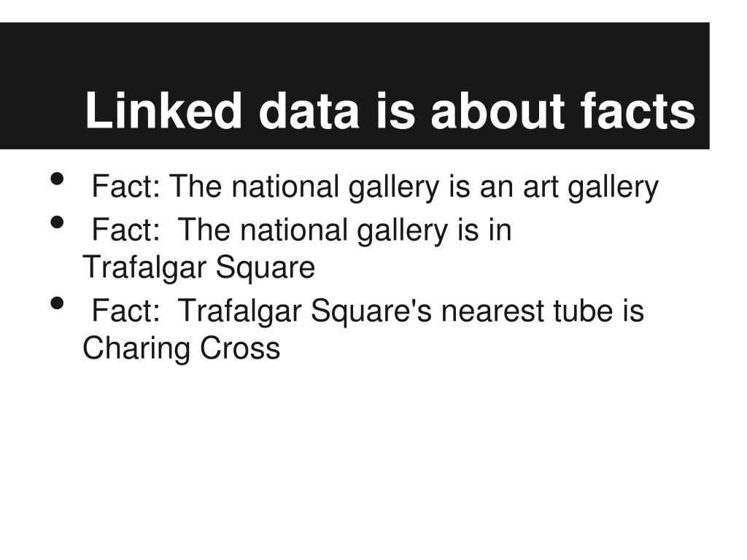Click "Fact:" label of the second bullet
747x560 pixels.
126,230
